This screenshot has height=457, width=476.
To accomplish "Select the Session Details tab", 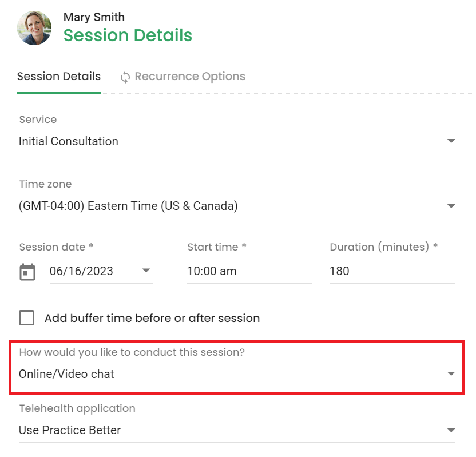I will (x=59, y=77).
